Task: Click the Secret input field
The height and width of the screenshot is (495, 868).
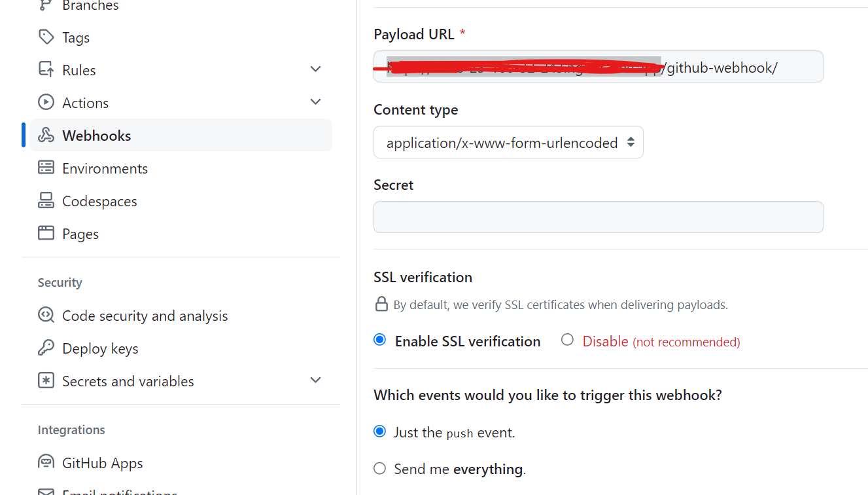Action: 598,217
